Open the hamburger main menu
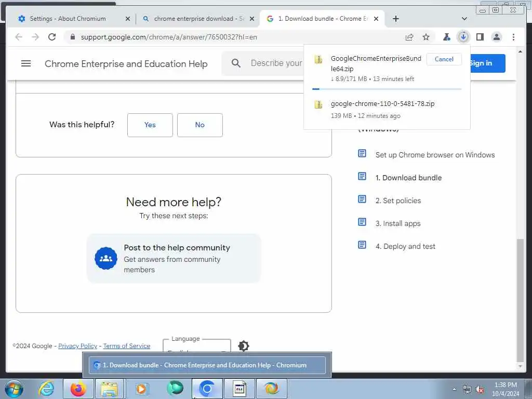The height and width of the screenshot is (399, 532). click(26, 63)
